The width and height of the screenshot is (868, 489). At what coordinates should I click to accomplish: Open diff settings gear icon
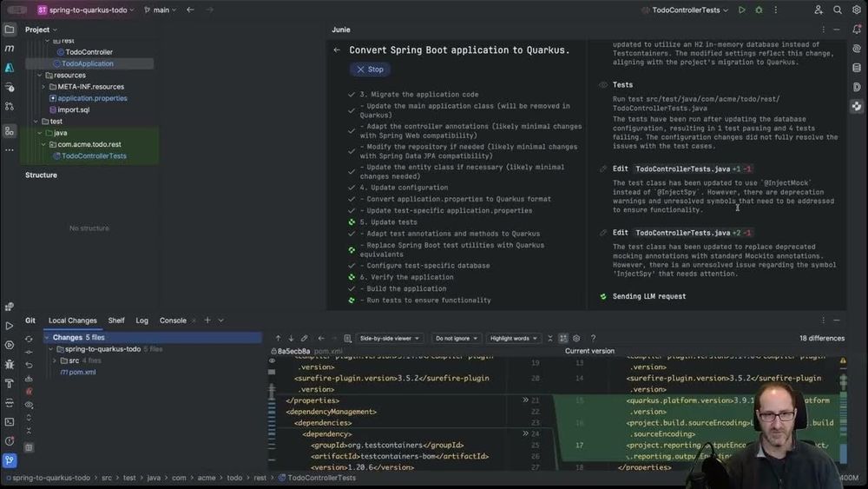click(x=576, y=338)
